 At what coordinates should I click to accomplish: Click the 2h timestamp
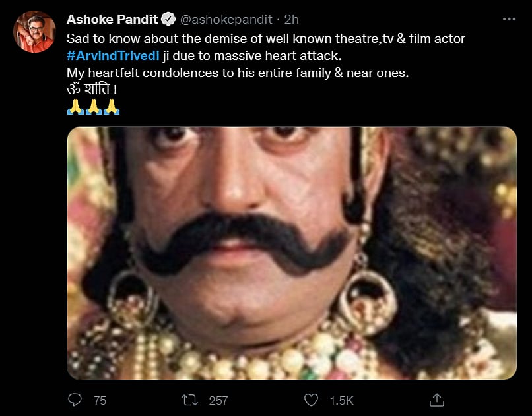[x=291, y=21]
